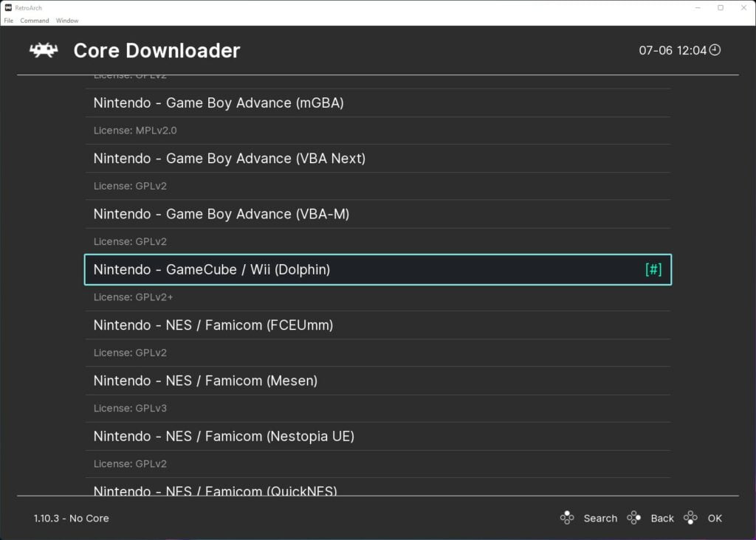756x540 pixels.
Task: Click License: GPLv2 under Nestopia UE
Action: pos(130,464)
